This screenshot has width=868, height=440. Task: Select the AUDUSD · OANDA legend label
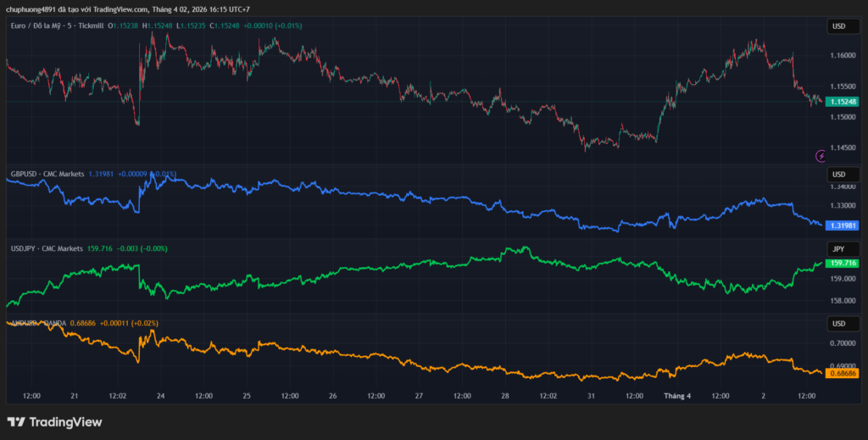point(38,323)
